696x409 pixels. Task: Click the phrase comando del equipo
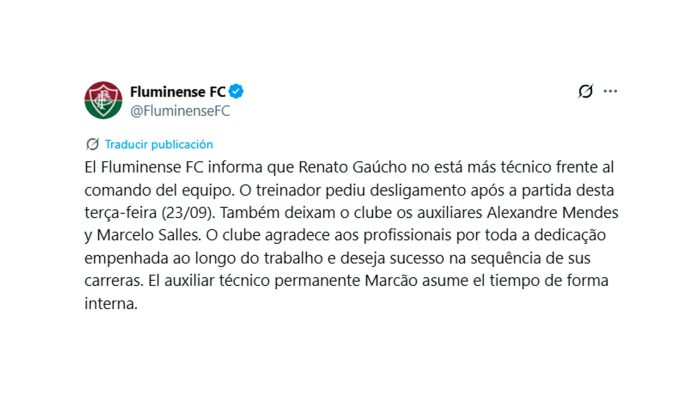coord(159,191)
